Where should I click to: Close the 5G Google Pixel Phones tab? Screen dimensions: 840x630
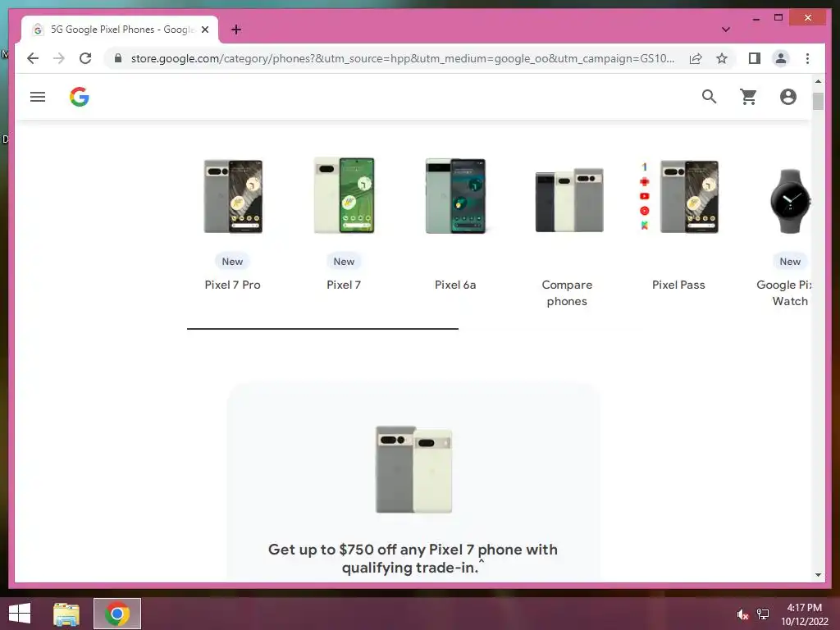(204, 30)
